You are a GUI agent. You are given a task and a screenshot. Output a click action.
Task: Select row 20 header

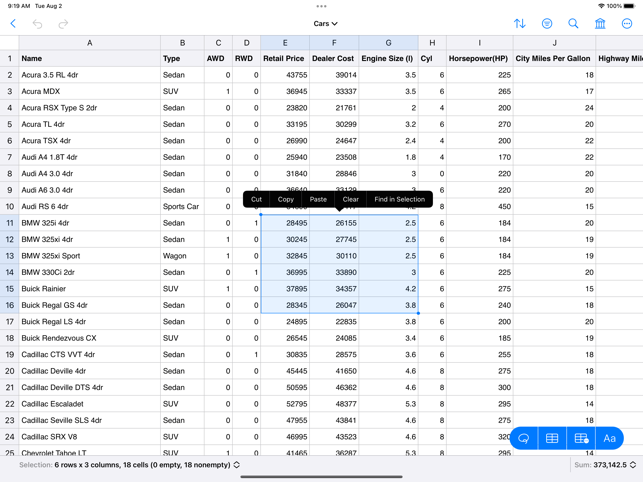coord(9,371)
